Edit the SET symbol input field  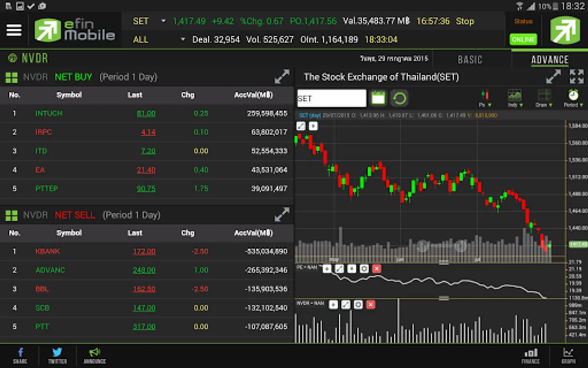[332, 98]
